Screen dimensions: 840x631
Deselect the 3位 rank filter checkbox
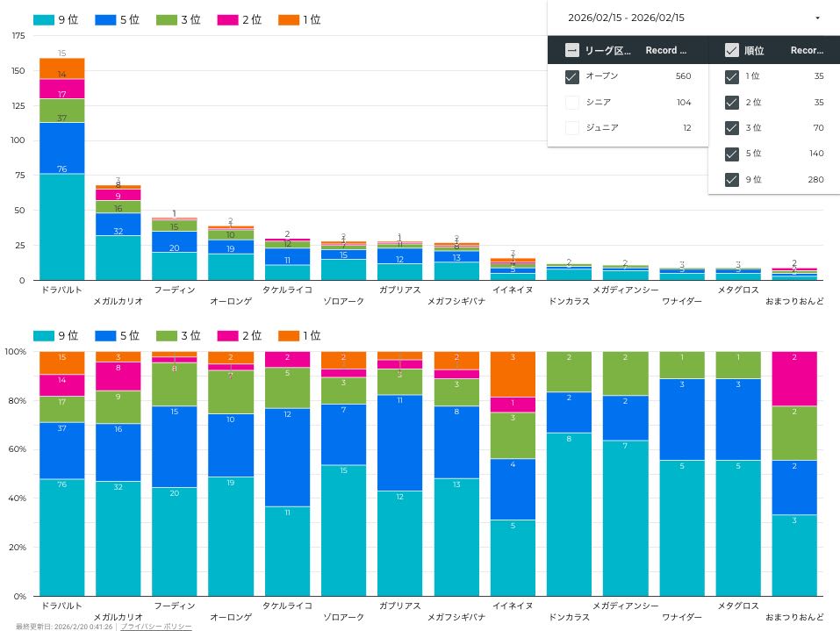coord(731,127)
